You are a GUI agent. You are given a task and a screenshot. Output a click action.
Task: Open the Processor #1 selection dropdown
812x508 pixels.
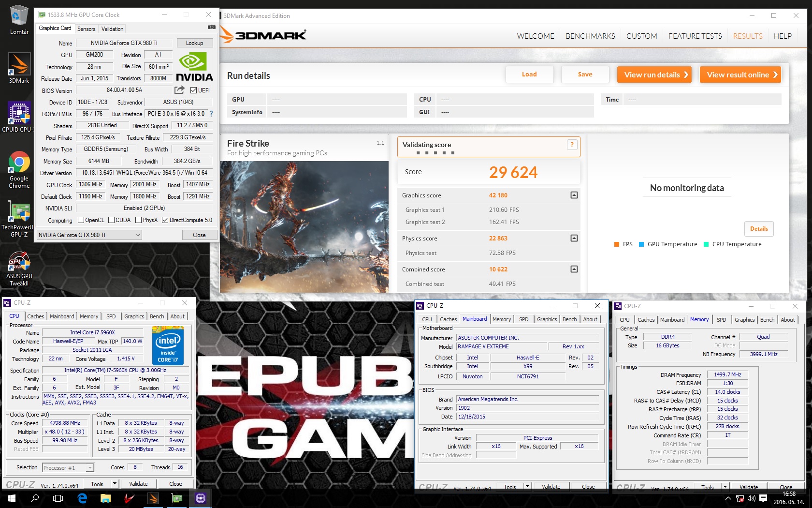(x=68, y=468)
